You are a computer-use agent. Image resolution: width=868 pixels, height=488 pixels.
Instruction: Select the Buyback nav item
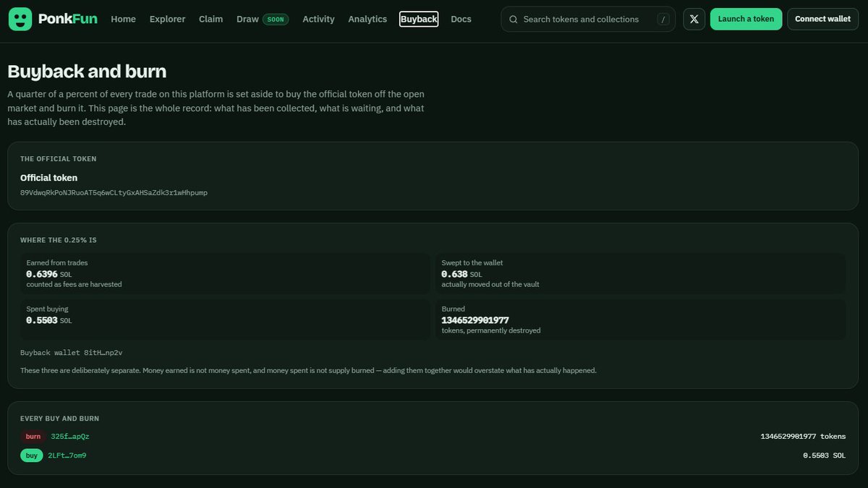[x=419, y=20]
